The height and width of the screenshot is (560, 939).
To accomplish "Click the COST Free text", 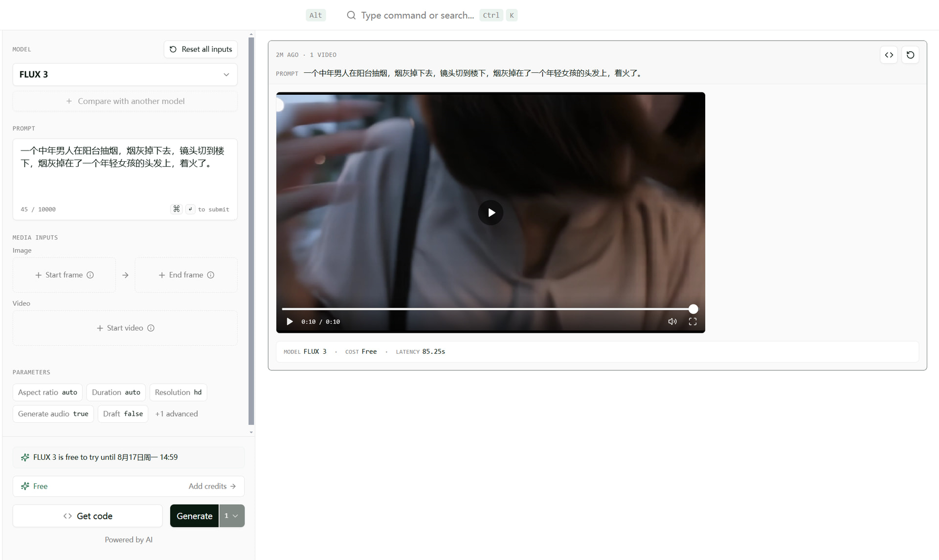I will point(361,352).
